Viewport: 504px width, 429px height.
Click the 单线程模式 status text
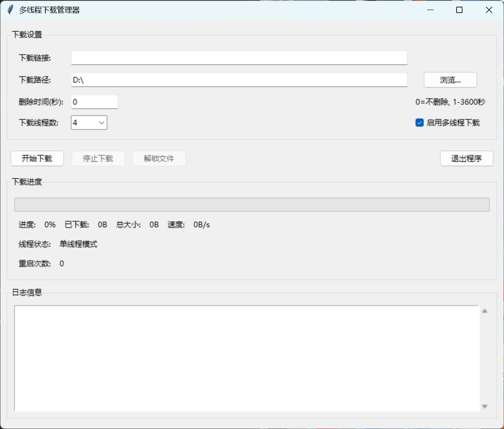78,244
